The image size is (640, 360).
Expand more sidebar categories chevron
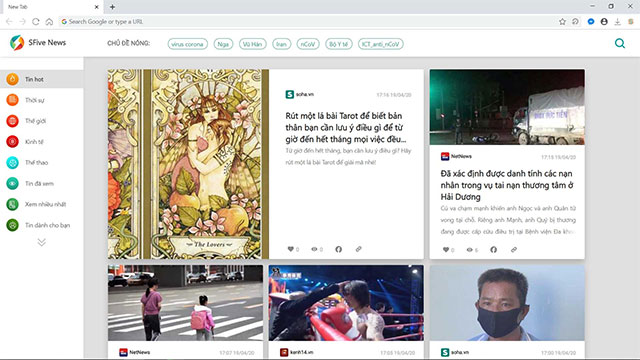[x=42, y=242]
